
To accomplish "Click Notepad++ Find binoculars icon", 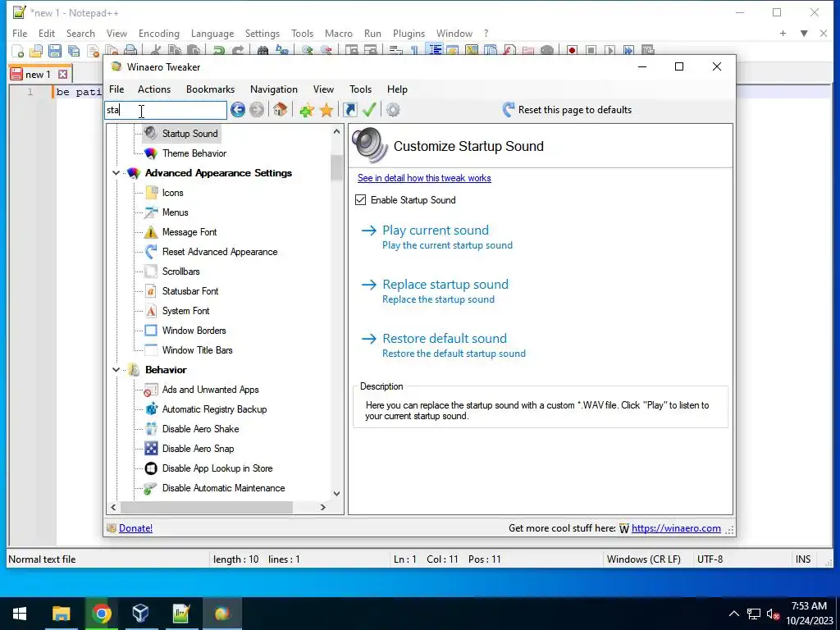I will tap(262, 50).
